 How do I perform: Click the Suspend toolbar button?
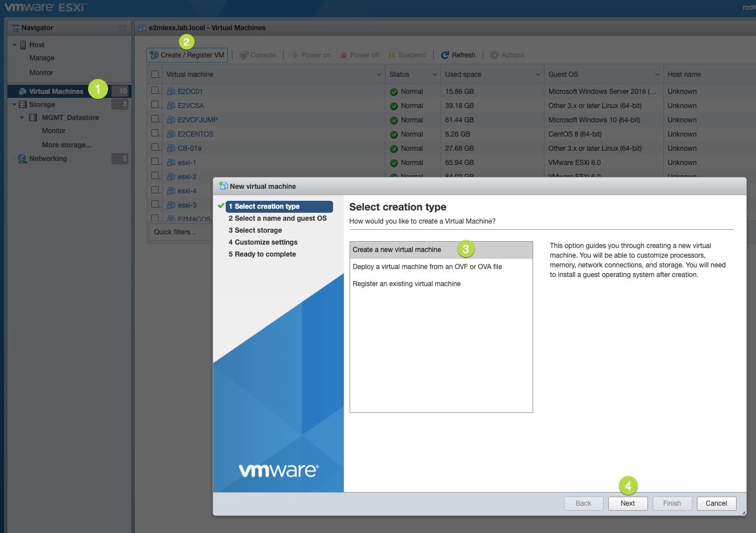[407, 55]
